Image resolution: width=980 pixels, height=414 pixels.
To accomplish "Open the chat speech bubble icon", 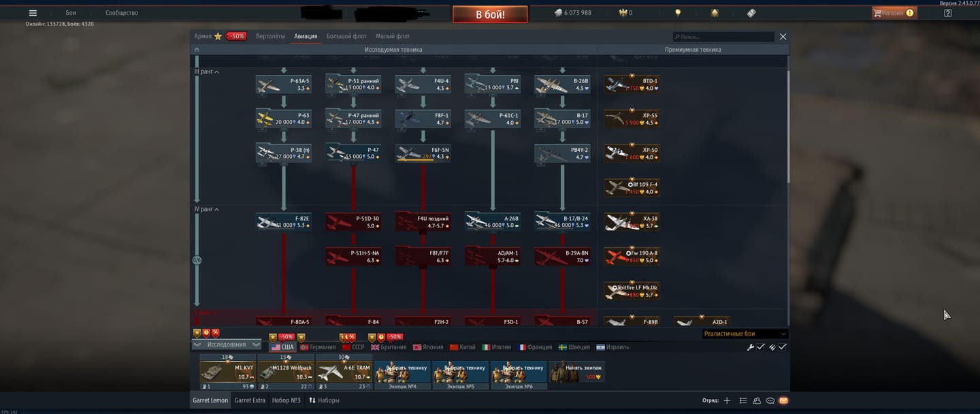I will (770, 400).
